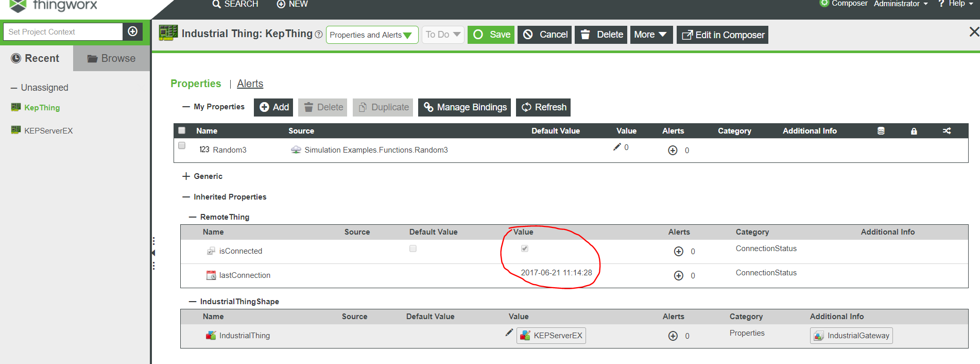The height and width of the screenshot is (364, 980).
Task: Click the IndustrialThing thing-type icon
Action: [211, 336]
